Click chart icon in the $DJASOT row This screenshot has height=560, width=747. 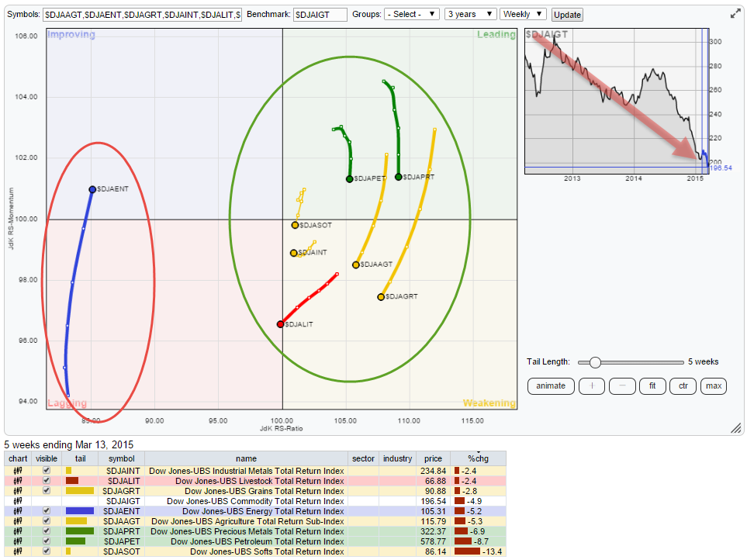(17, 551)
